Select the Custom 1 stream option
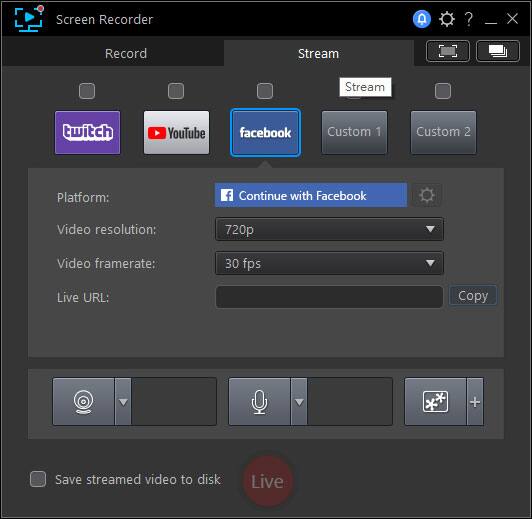Image resolution: width=532 pixels, height=519 pixels. [354, 132]
